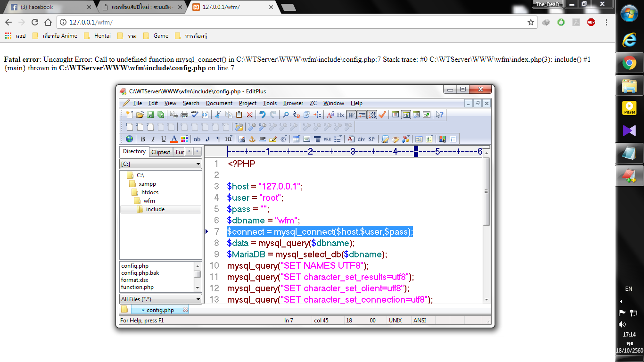The height and width of the screenshot is (362, 644).
Task: Select function.php in the file list
Action: 137,287
